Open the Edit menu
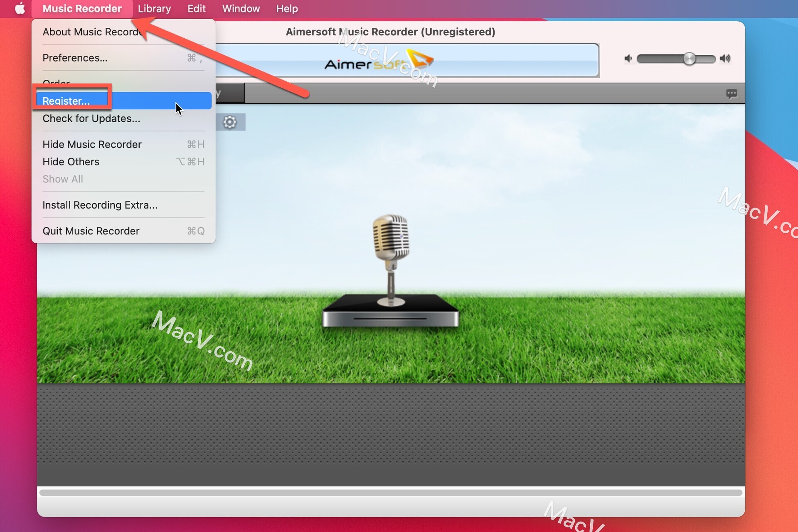 pyautogui.click(x=196, y=8)
